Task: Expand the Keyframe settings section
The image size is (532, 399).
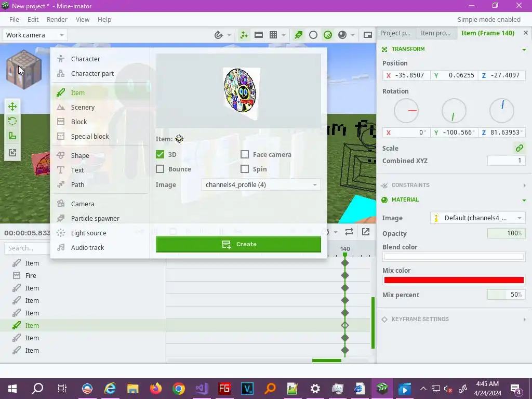Action: click(x=524, y=320)
